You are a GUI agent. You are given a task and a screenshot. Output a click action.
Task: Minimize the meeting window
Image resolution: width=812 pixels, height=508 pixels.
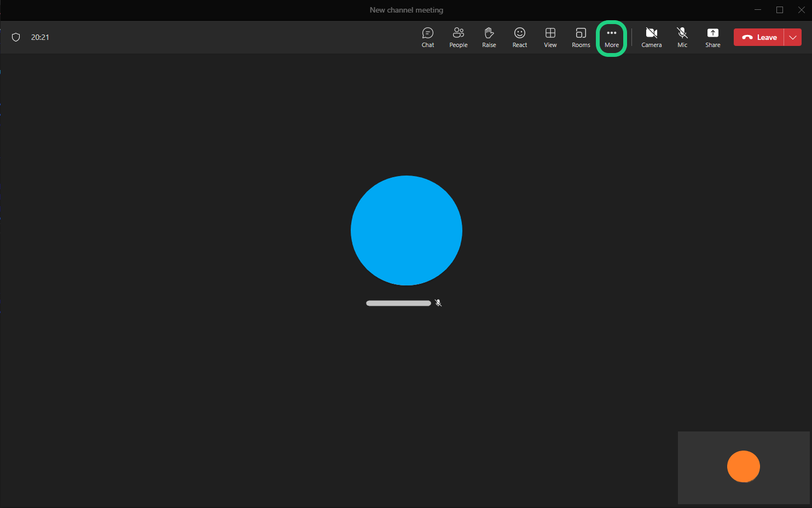(x=757, y=10)
